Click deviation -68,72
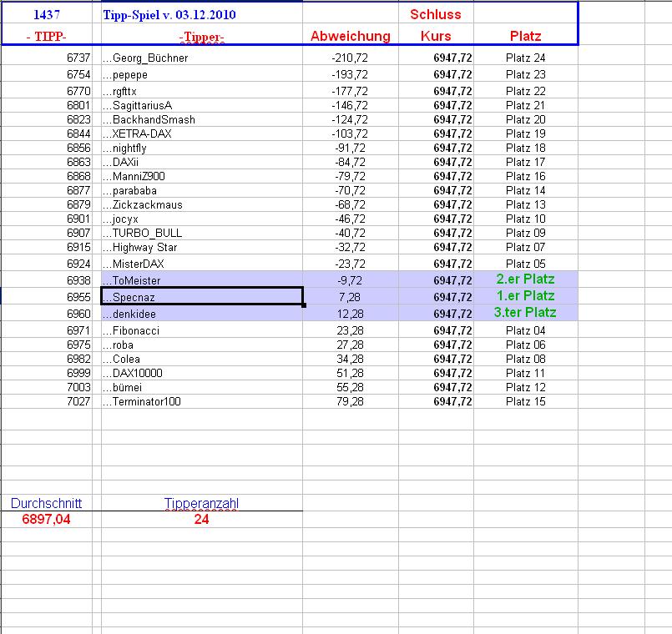Screen dimensions: 672x634 (350, 204)
